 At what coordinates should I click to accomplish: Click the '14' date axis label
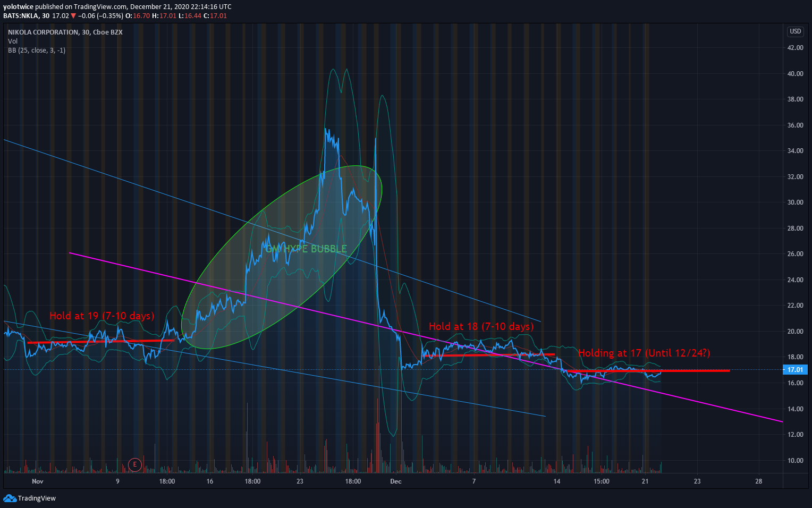(557, 481)
